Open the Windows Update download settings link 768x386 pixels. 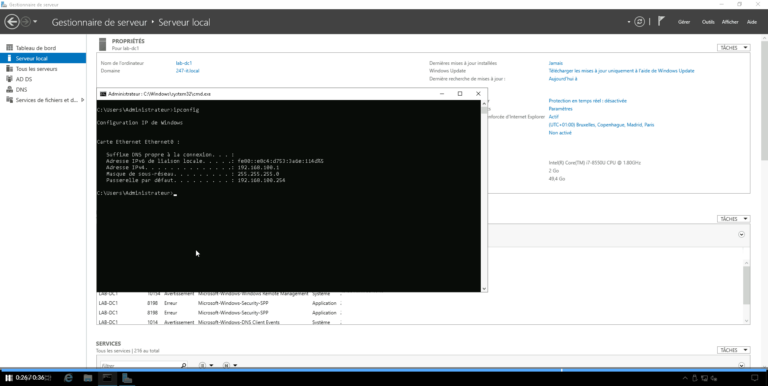pyautogui.click(x=621, y=71)
